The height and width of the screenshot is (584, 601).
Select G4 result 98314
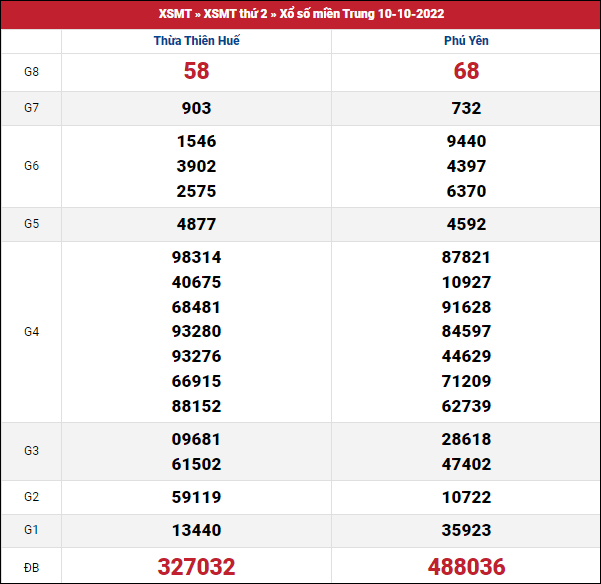pos(197,257)
